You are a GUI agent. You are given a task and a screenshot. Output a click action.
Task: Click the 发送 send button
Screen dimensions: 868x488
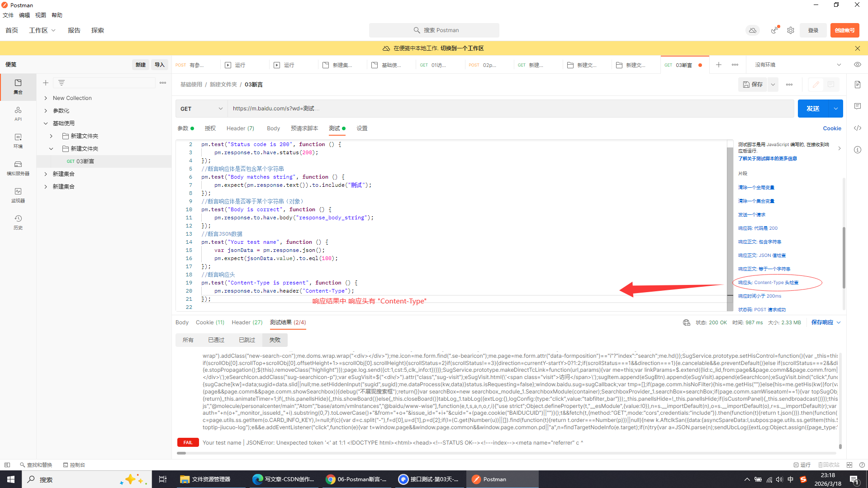[813, 109]
